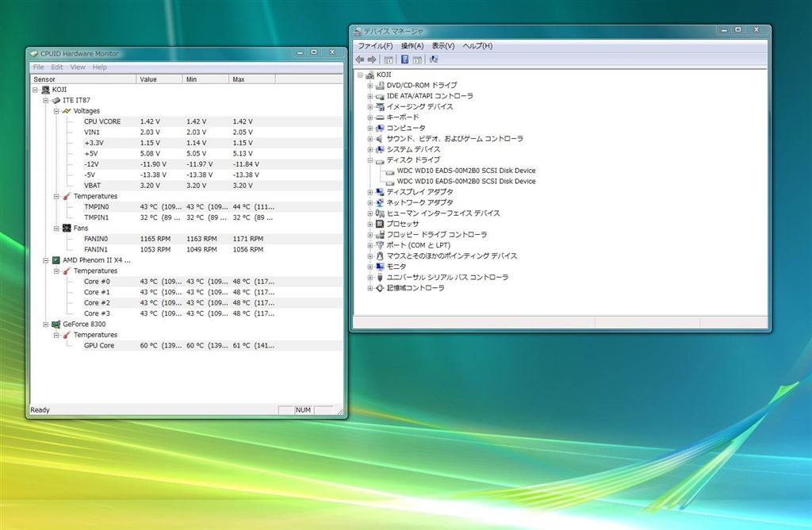Expand the ディスプレイ アダプタ node

pyautogui.click(x=370, y=192)
